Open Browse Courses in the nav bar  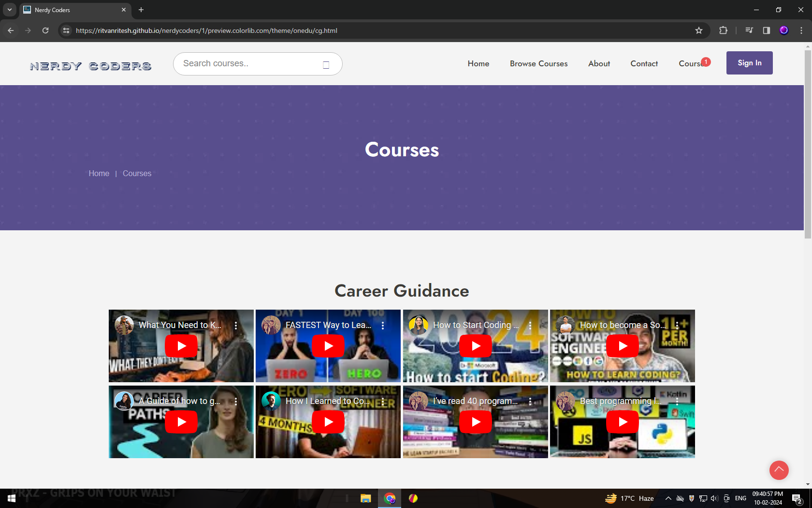[539, 63]
